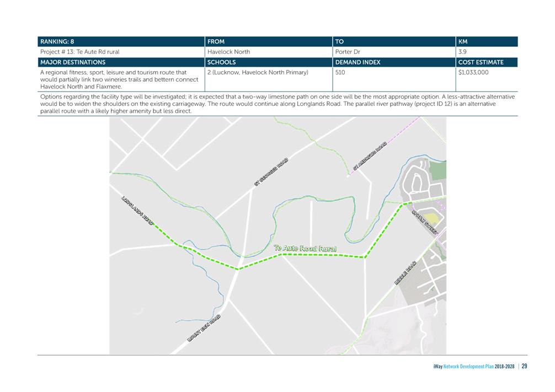This screenshot has height=392, width=555.
Task: Click the Middle Road map label
Action: pos(405,273)
